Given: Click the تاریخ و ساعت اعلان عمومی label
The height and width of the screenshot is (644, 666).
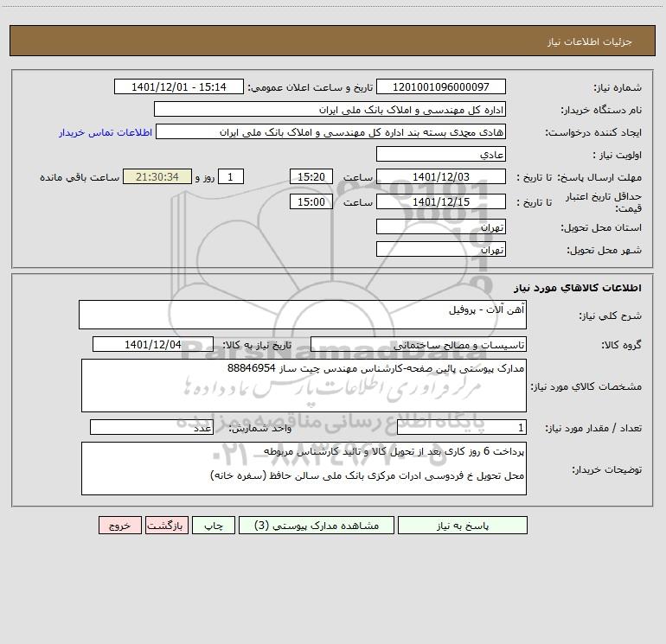Looking at the screenshot, I should 310,87.
